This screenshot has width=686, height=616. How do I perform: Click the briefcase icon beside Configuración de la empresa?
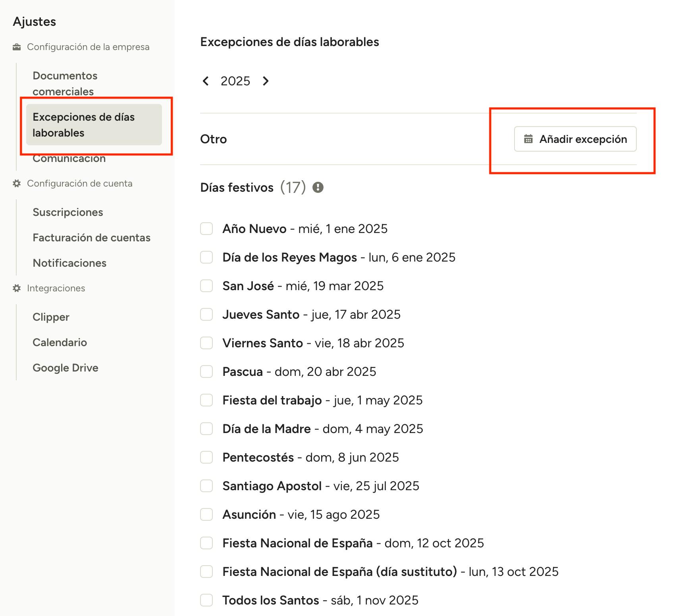click(x=17, y=47)
